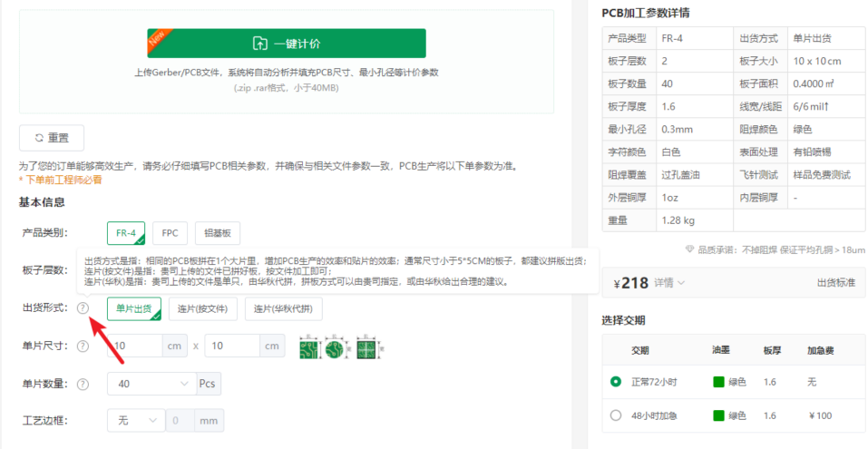The image size is (868, 449).
Task: Open the 工艺边框 dropdown
Action: (136, 421)
